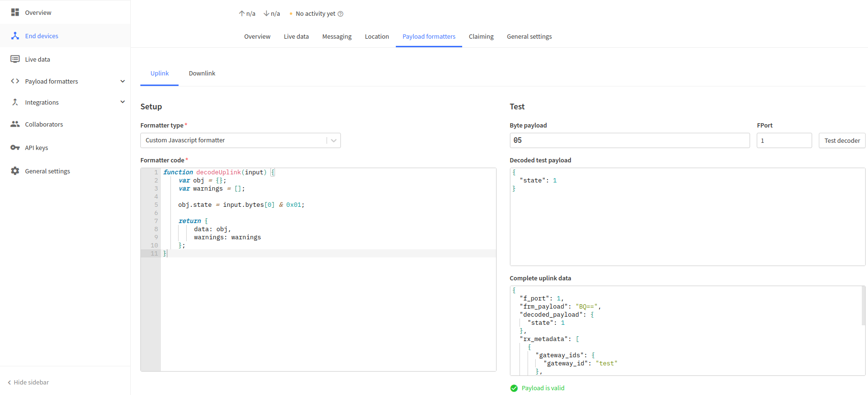Click "var warnings = [];" on line 3
This screenshot has width=868, height=395.
point(212,189)
